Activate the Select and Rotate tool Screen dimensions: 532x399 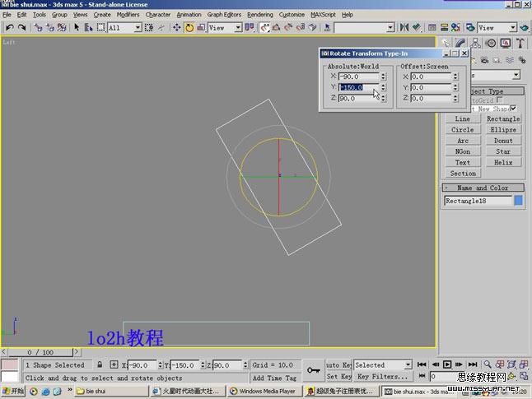pos(189,27)
